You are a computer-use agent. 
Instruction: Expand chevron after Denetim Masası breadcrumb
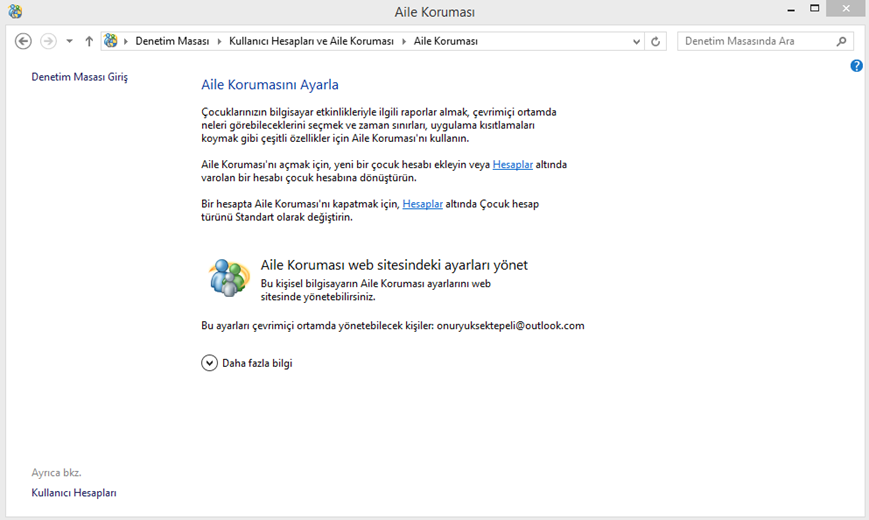click(x=219, y=42)
